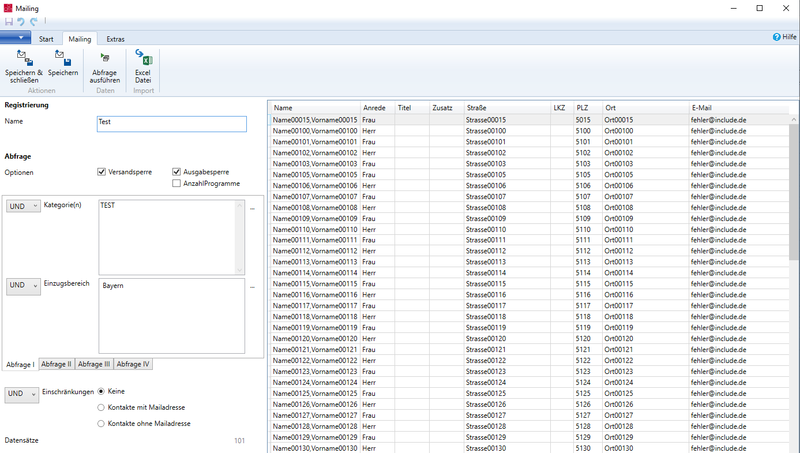Remove Einzugsbereich criterion with minus icon
The height and width of the screenshot is (453, 800).
(252, 287)
